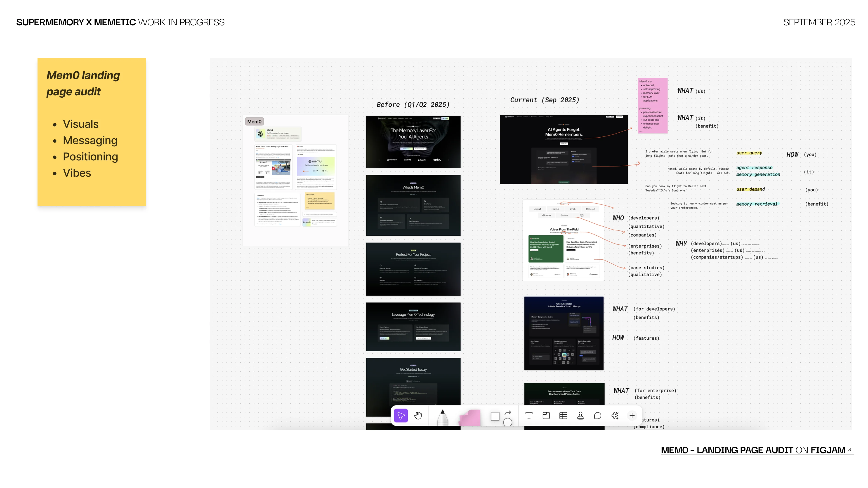Click the yellow Mem0 landing page audit note

click(x=92, y=132)
